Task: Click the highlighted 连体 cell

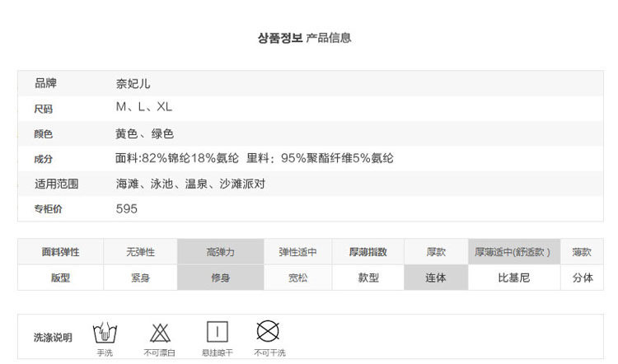Action: pyautogui.click(x=436, y=278)
